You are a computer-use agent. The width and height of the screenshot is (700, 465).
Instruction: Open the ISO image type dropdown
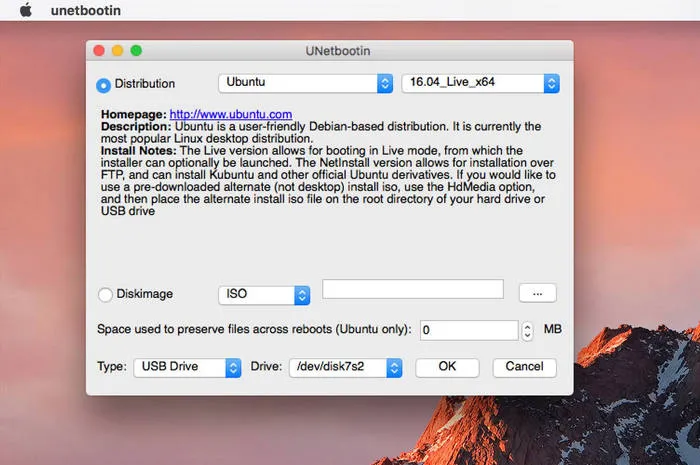tap(264, 294)
